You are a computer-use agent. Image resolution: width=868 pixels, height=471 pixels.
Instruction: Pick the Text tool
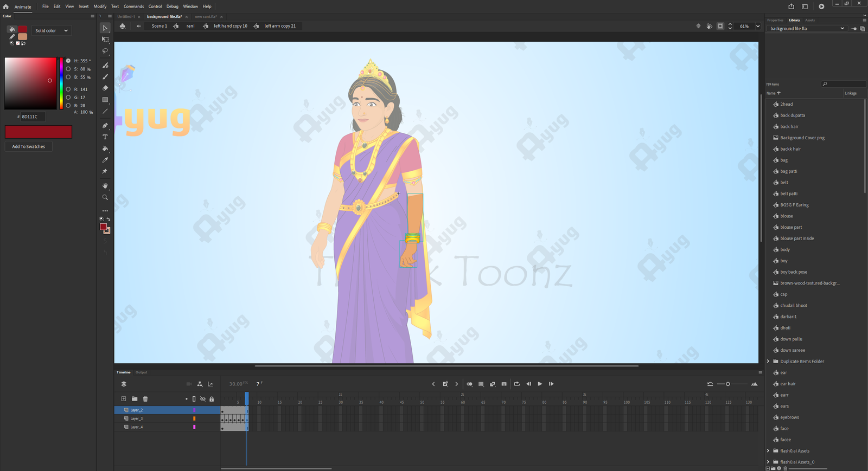click(105, 137)
